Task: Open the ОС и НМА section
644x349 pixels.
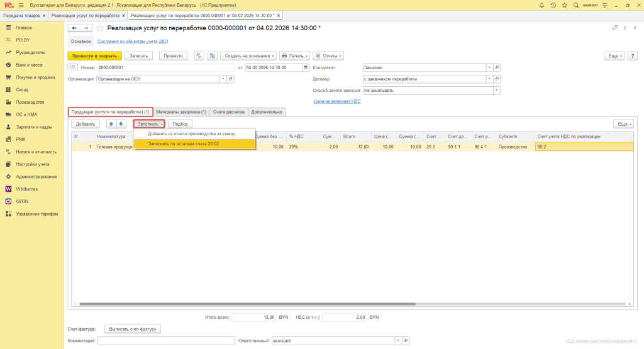Action: tap(26, 114)
